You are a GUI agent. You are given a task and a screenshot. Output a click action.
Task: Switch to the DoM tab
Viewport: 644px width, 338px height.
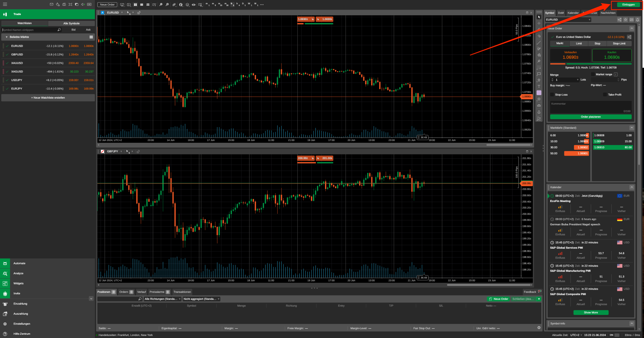[x=561, y=13]
